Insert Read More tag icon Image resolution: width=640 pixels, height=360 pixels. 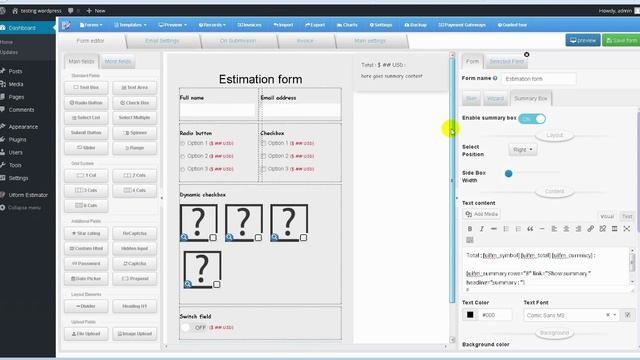click(x=614, y=229)
